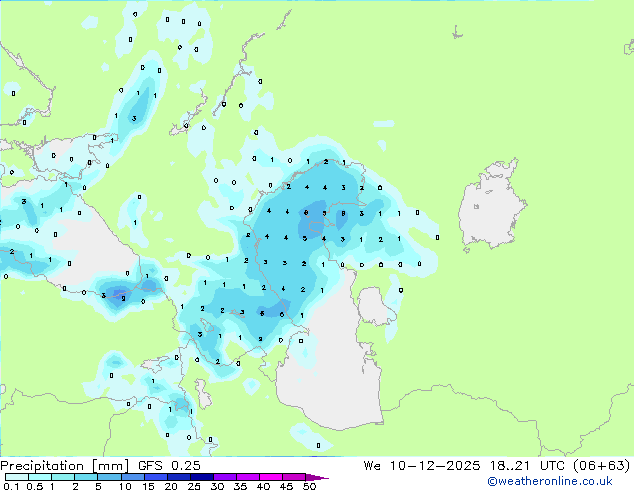This screenshot has height=490, width=634.
Task: Click the 40–45 mm bright magenta legend swatch
Action: [x=271, y=477]
